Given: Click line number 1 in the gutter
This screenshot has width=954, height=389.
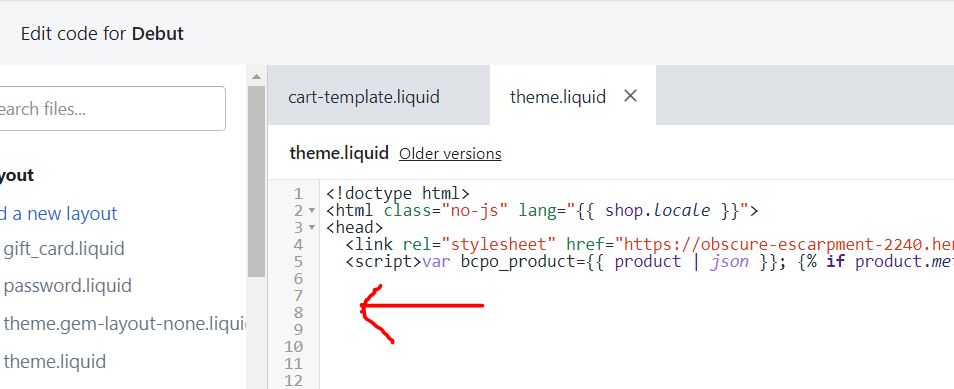Looking at the screenshot, I should coord(298,194).
